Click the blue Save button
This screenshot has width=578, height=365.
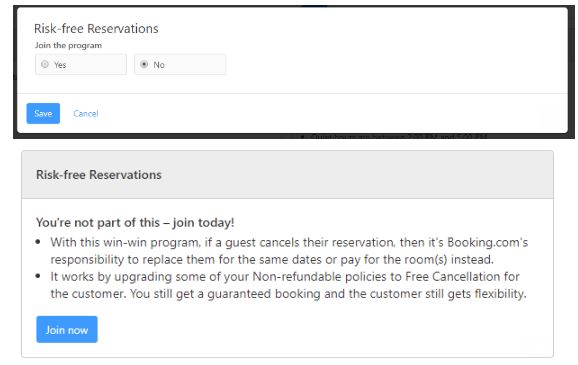coord(43,113)
